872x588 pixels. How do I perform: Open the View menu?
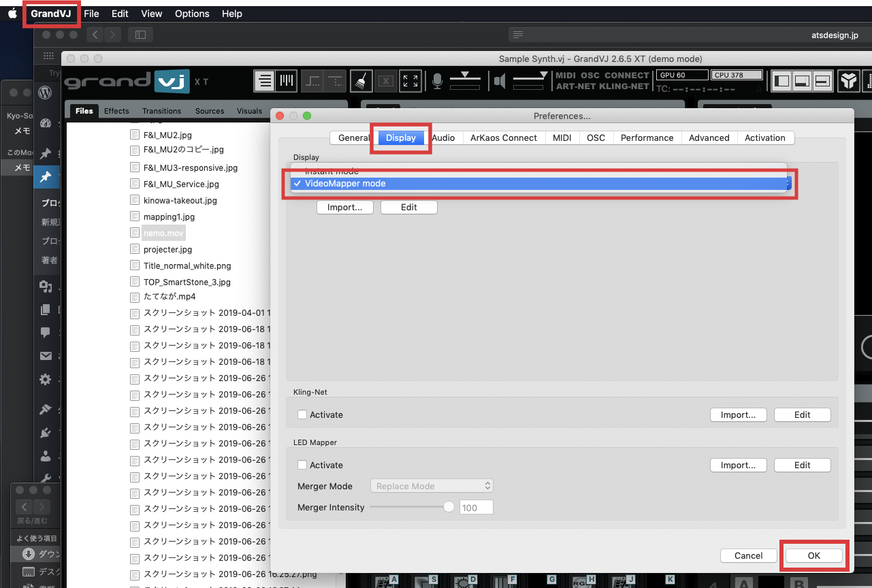[151, 14]
